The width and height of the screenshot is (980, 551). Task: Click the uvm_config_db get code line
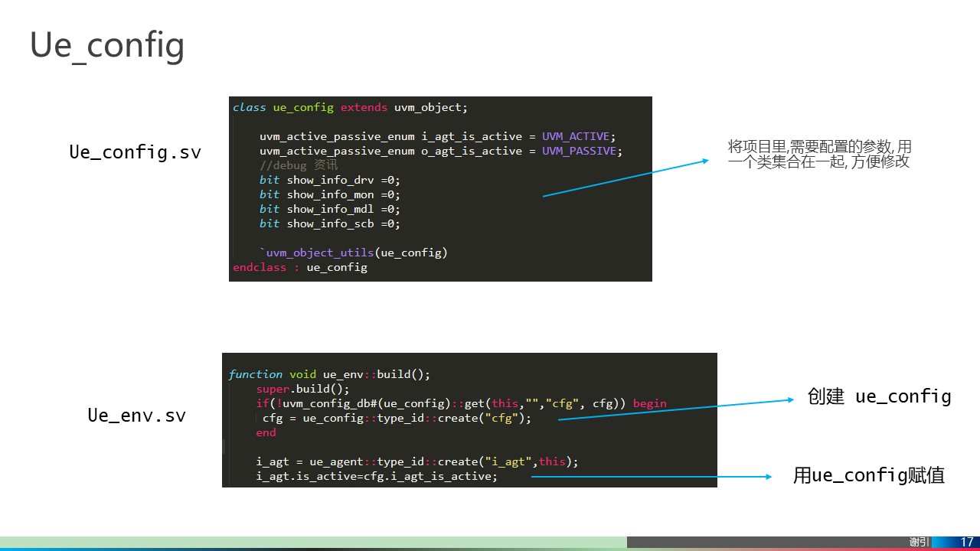[455, 403]
